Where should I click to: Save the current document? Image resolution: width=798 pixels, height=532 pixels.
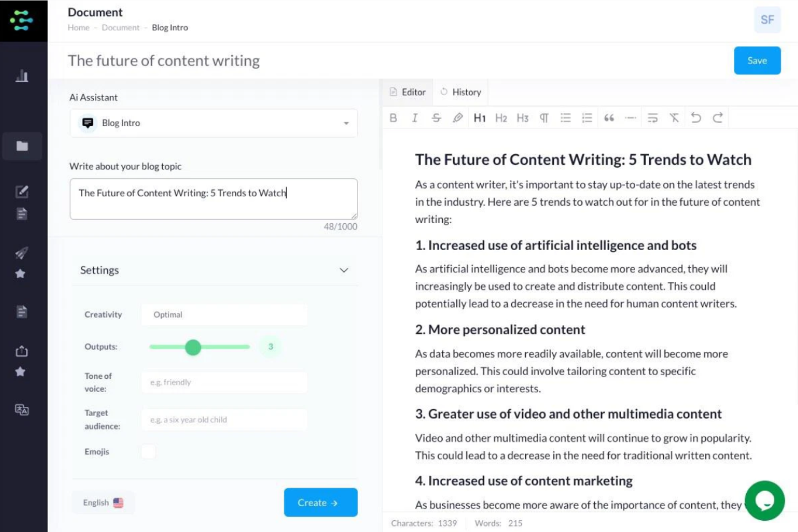point(756,60)
